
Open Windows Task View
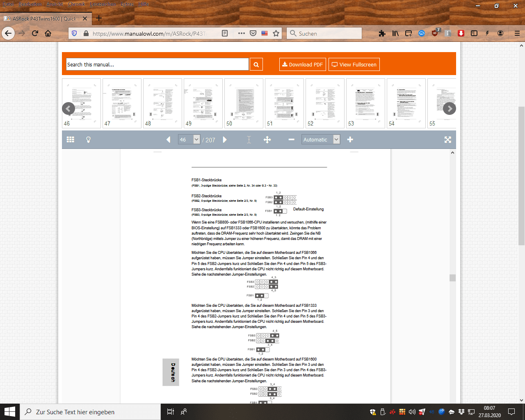[x=171, y=412]
